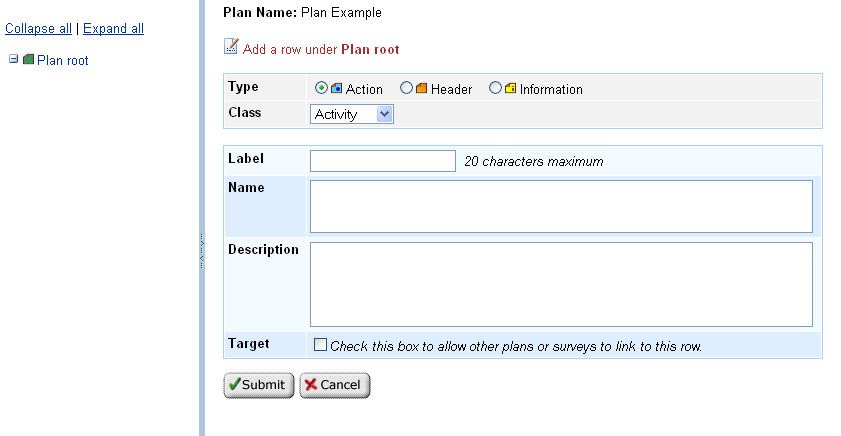Click the orange Header type icon

coord(422,88)
